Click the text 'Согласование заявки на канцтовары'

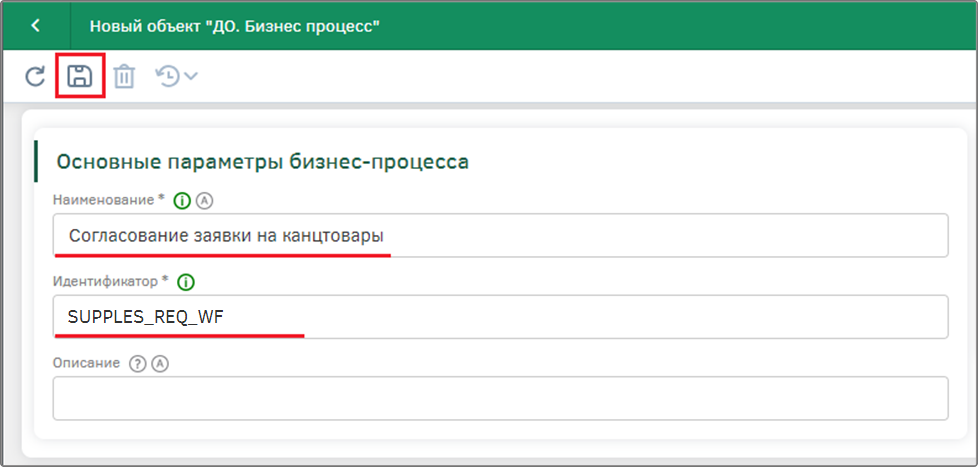[226, 236]
